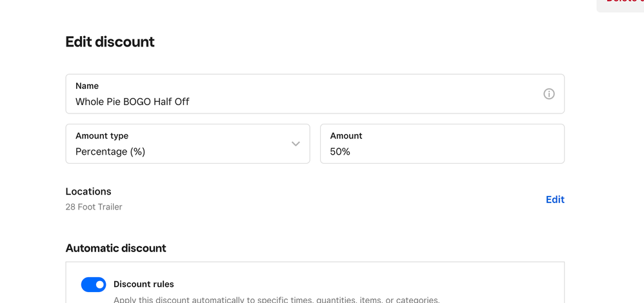Click the Edit discount heading
644x303 pixels.
point(110,42)
